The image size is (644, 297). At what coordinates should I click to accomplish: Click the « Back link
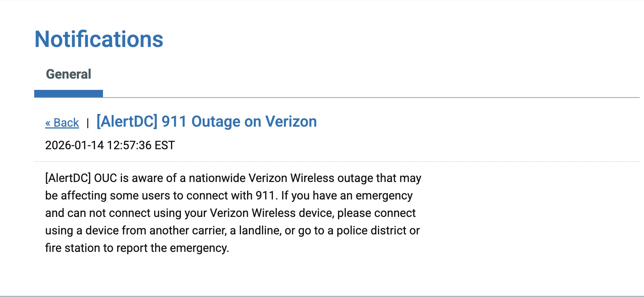[62, 123]
